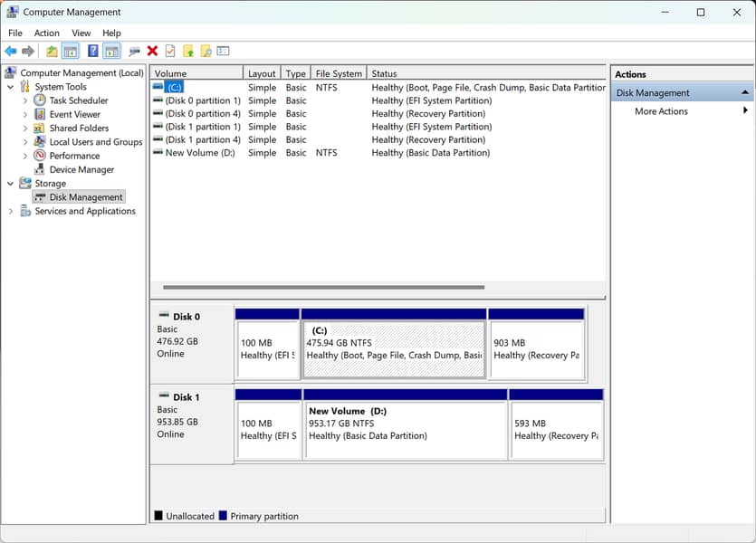Click the Up one level folder icon
The image size is (756, 543).
(x=52, y=52)
